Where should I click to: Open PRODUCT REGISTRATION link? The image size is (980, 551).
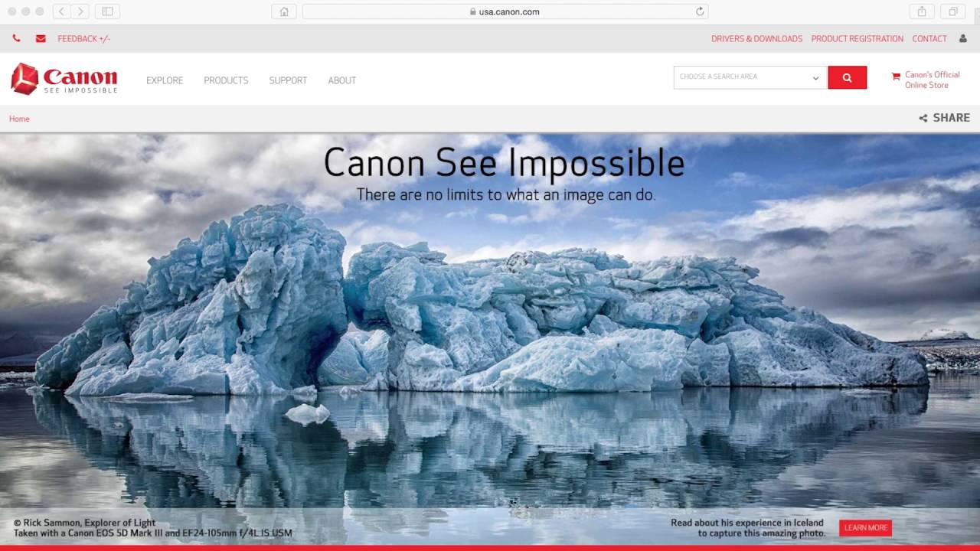coord(857,38)
